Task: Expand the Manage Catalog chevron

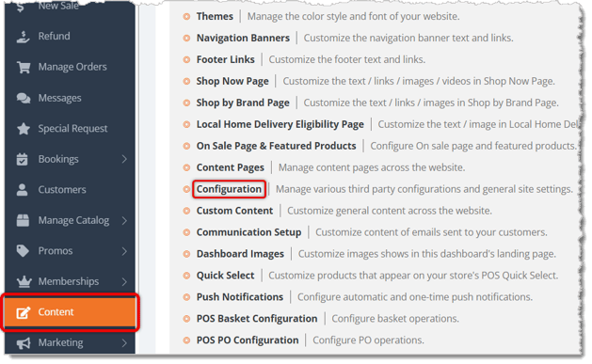Action: pos(124,220)
